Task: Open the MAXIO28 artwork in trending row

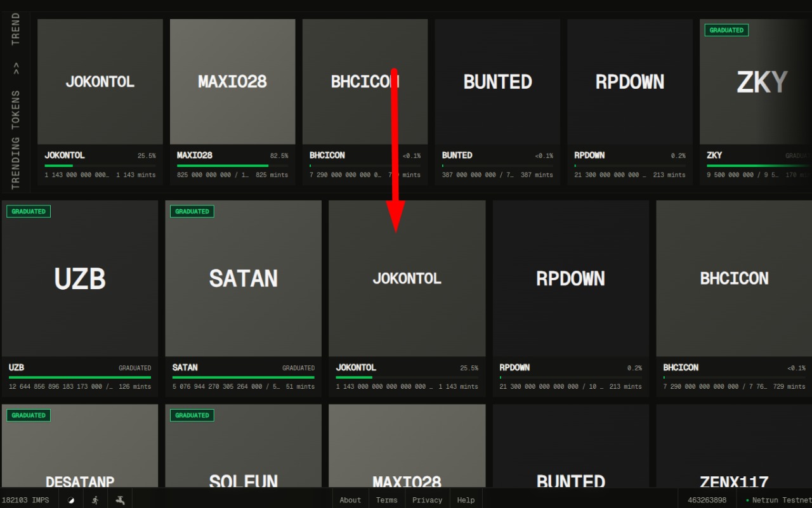Action: (232, 81)
